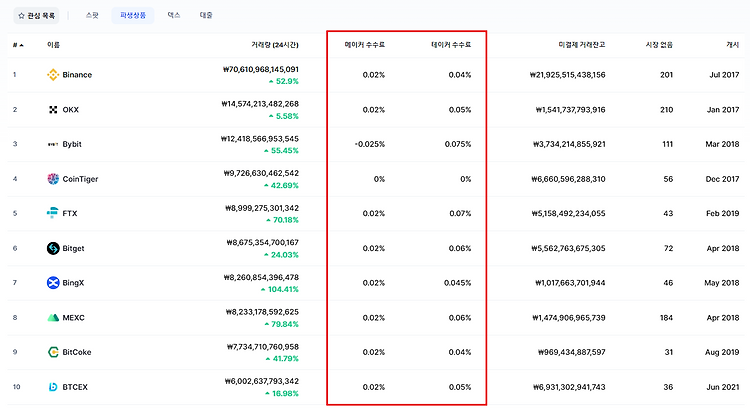Open the 대출 tab
The height and width of the screenshot is (408, 750).
point(206,15)
